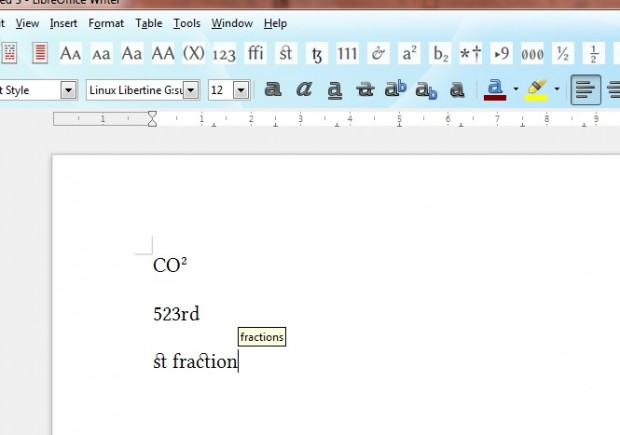Toggle Subscript formatting button
This screenshot has height=435, width=620.
pyautogui.click(x=426, y=90)
